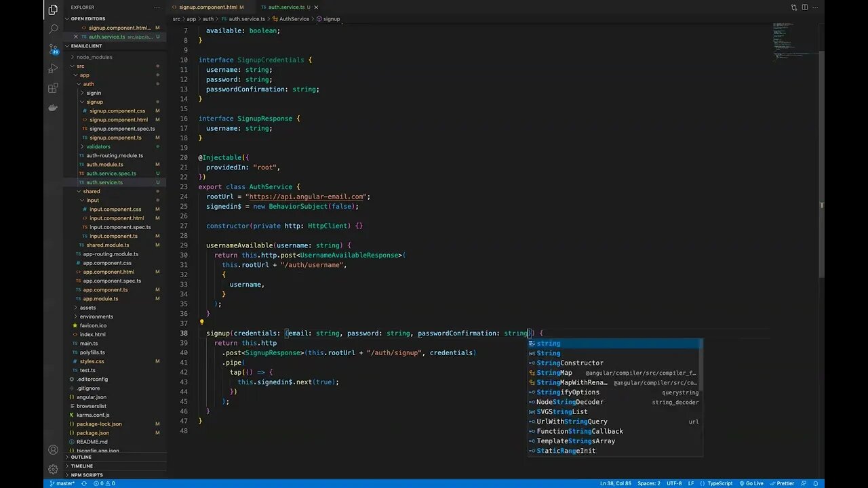Close the auth.service.ts editor tab
868x488 pixels.
316,7
